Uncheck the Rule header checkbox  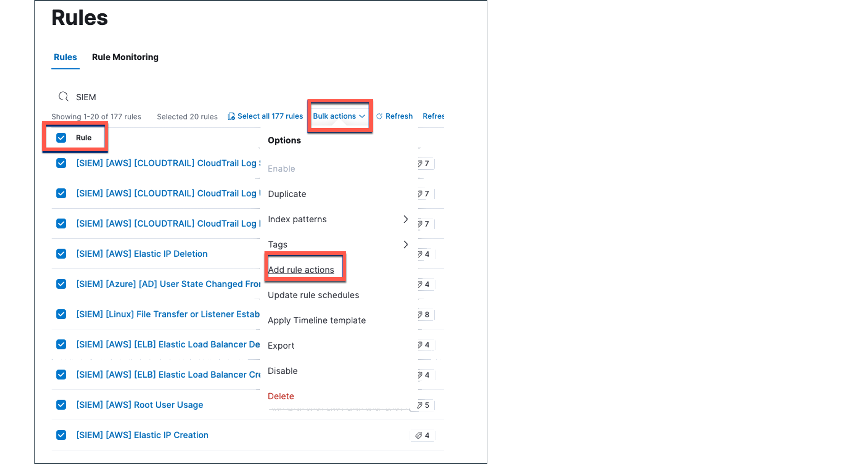(61, 137)
